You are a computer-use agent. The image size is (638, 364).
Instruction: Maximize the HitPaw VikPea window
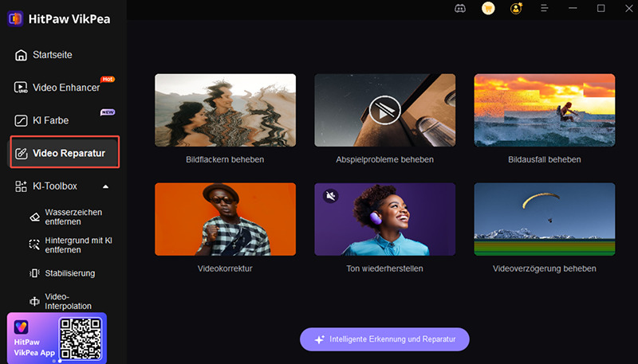pyautogui.click(x=601, y=8)
